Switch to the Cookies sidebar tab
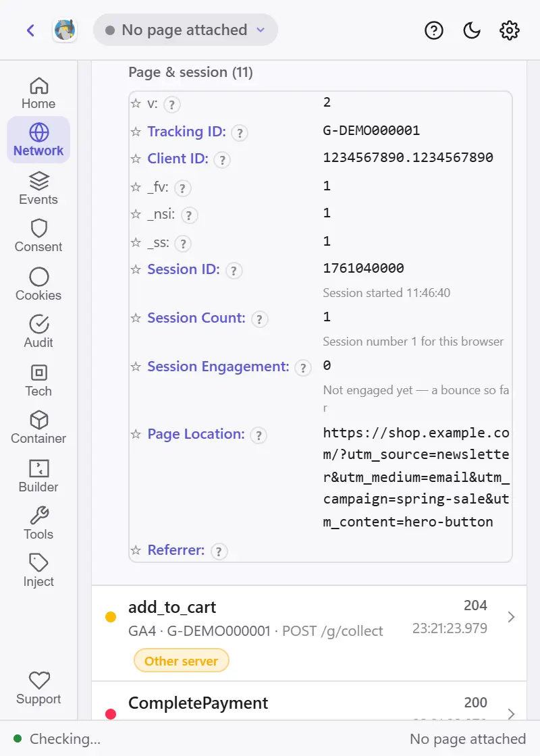This screenshot has width=540, height=756. 38,284
